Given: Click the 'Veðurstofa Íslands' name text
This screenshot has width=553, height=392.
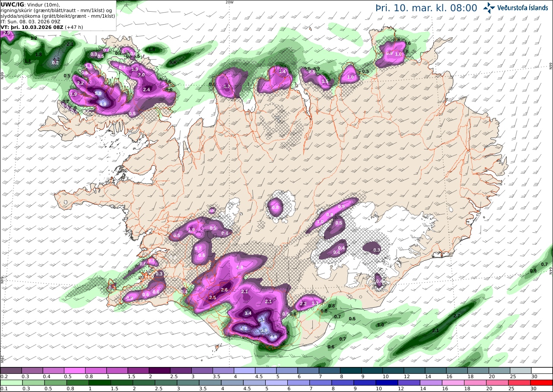Looking at the screenshot, I should pyautogui.click(x=523, y=7).
